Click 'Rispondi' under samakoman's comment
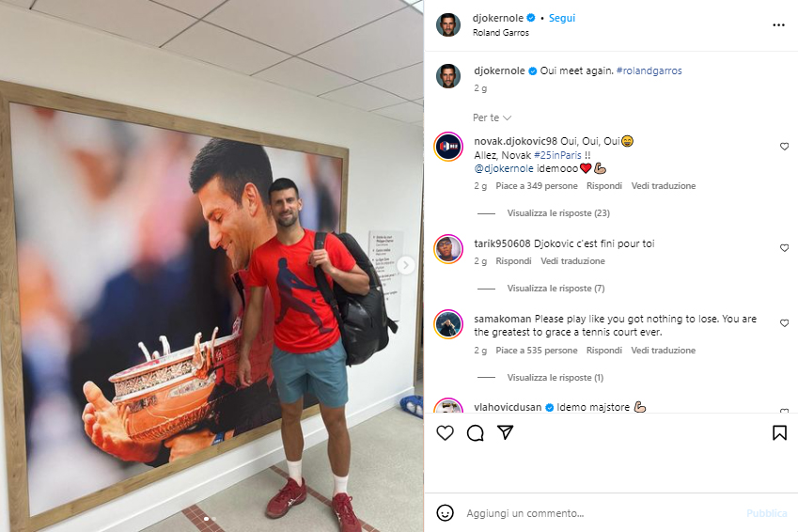The image size is (798, 532). pyautogui.click(x=604, y=351)
